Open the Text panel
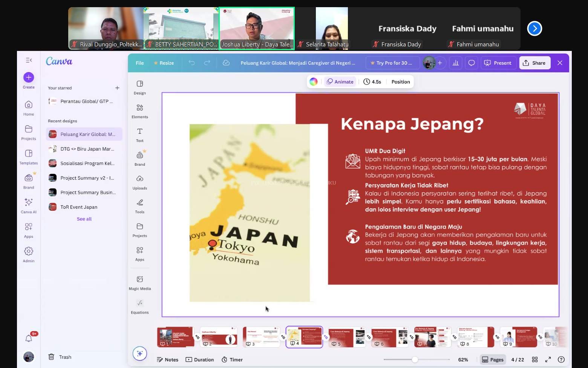Image resolution: width=588 pixels, height=368 pixels. coord(139,135)
